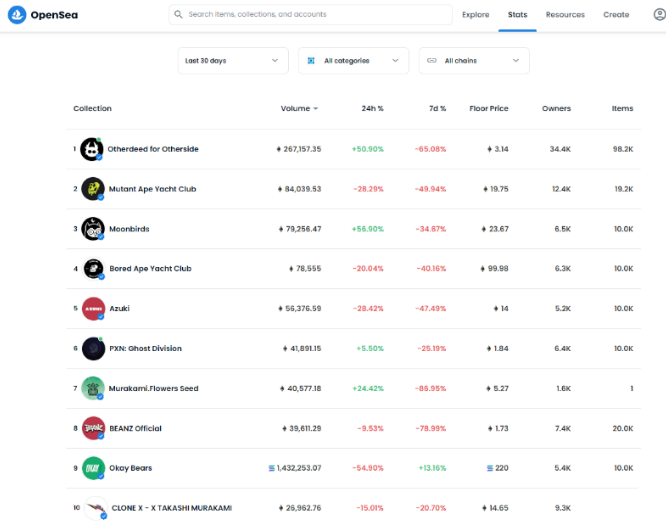The image size is (666, 521).
Task: Expand the All chains dropdown
Action: pyautogui.click(x=474, y=61)
